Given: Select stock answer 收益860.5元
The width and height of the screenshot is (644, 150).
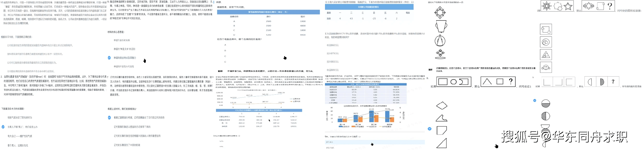Looking at the screenshot, I should click(333, 45).
